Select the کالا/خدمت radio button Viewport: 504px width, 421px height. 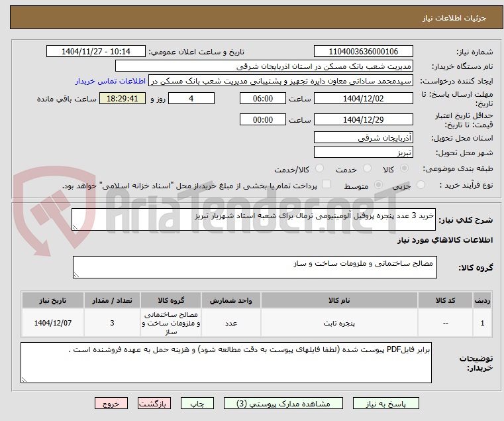319,168
